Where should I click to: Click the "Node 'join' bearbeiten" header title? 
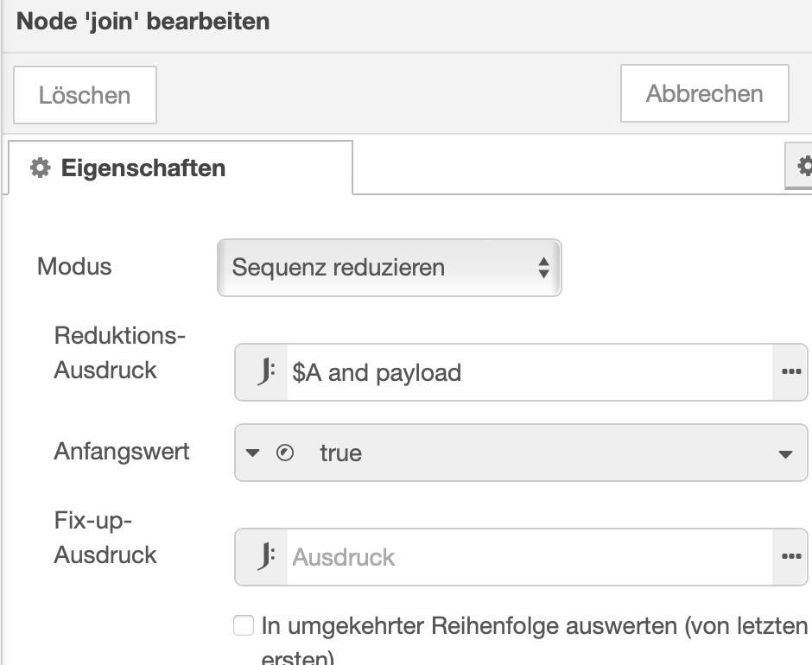point(143,21)
